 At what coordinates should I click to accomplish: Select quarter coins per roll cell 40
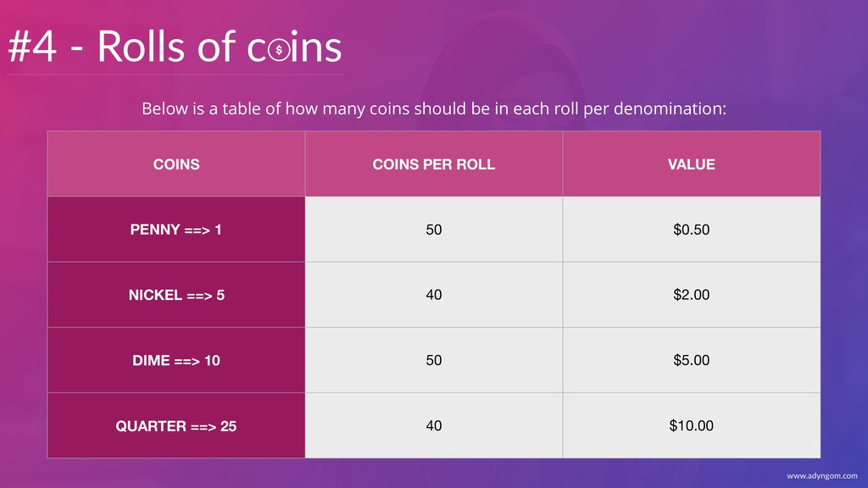pyautogui.click(x=433, y=425)
